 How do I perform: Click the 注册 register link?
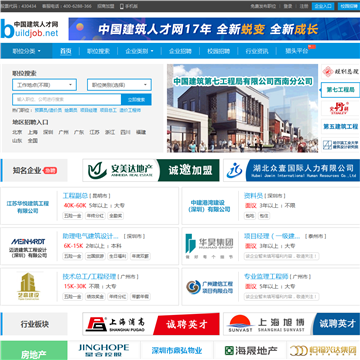(x=304, y=6)
